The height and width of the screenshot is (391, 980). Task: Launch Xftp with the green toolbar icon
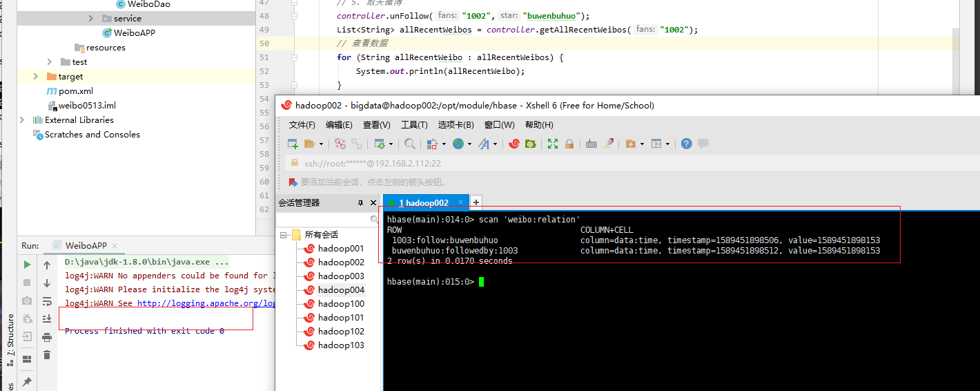[x=530, y=144]
